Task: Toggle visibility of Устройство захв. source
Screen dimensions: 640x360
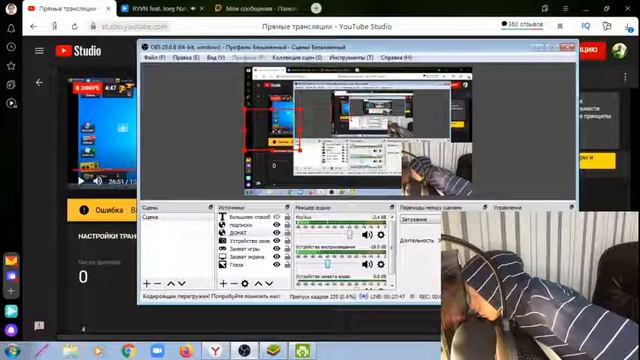Action: 277,241
